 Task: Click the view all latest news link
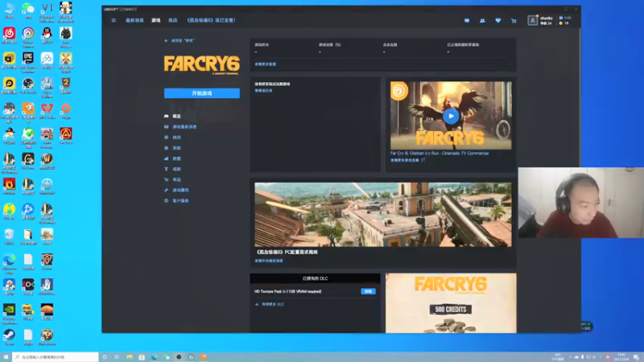click(269, 261)
